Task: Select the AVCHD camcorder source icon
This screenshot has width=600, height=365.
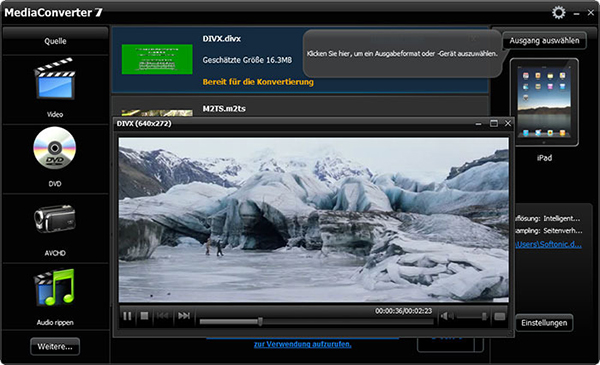Action: tap(55, 218)
